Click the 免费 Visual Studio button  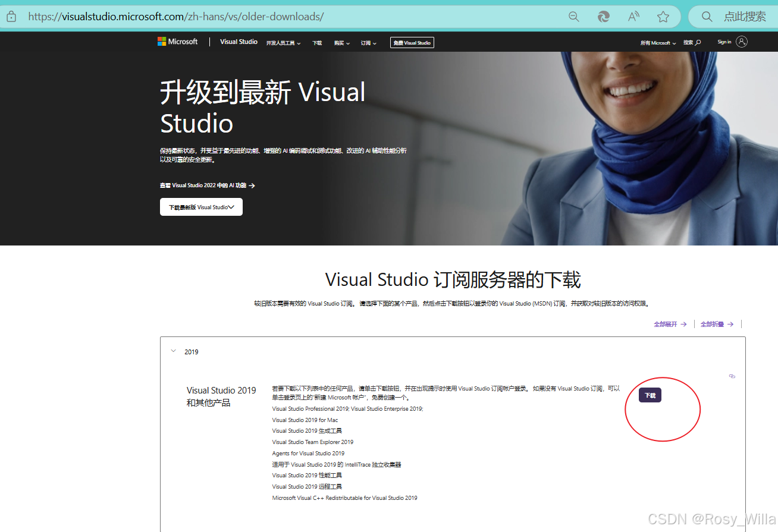(x=412, y=43)
